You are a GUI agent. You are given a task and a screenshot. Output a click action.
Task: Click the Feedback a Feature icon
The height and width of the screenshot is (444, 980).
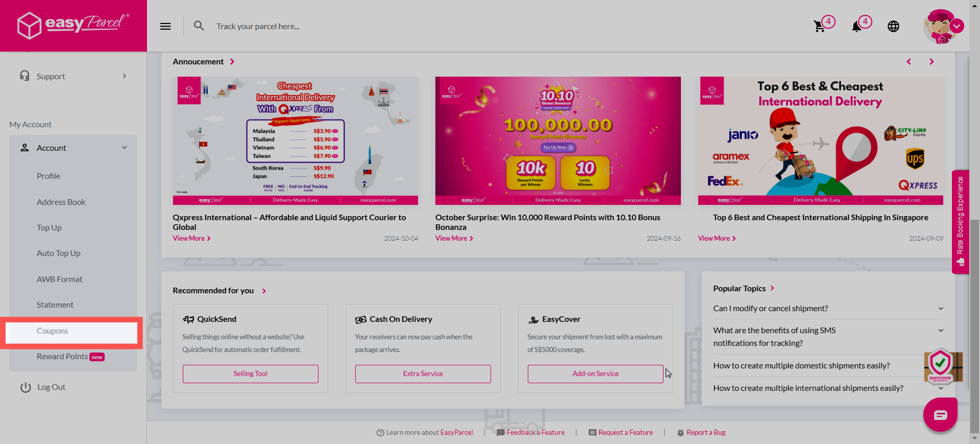coord(501,433)
